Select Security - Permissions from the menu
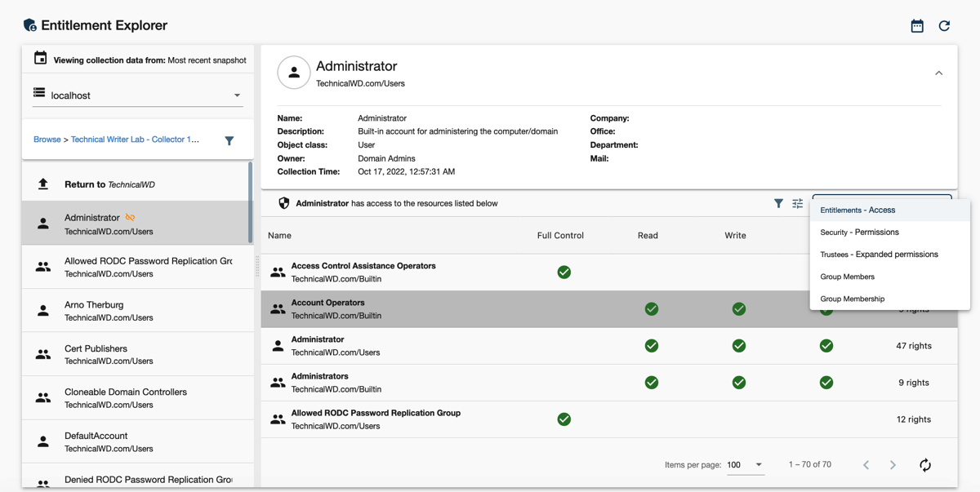This screenshot has width=980, height=492. [x=859, y=233]
